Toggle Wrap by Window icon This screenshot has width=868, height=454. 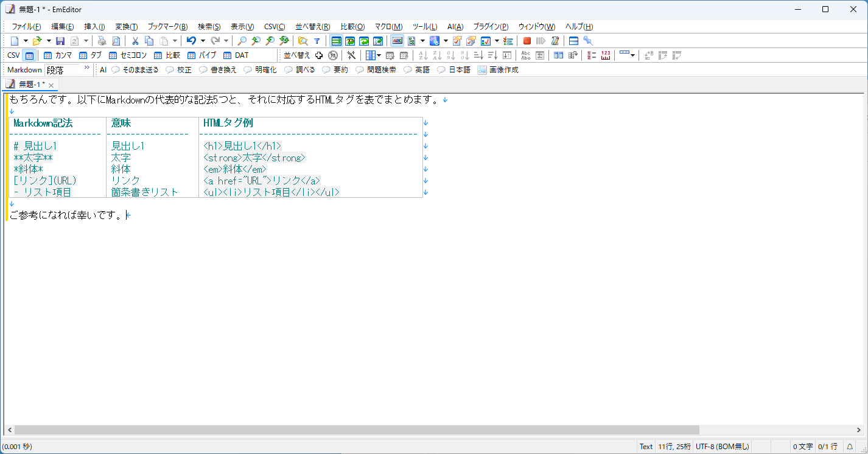pyautogui.click(x=364, y=41)
